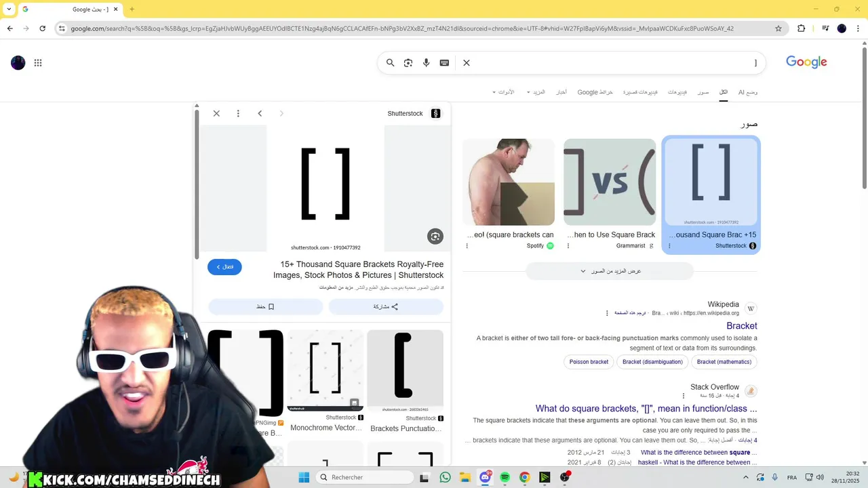868x488 pixels.
Task: Open three-dot menu under Shutterstock image result
Action: (669, 246)
